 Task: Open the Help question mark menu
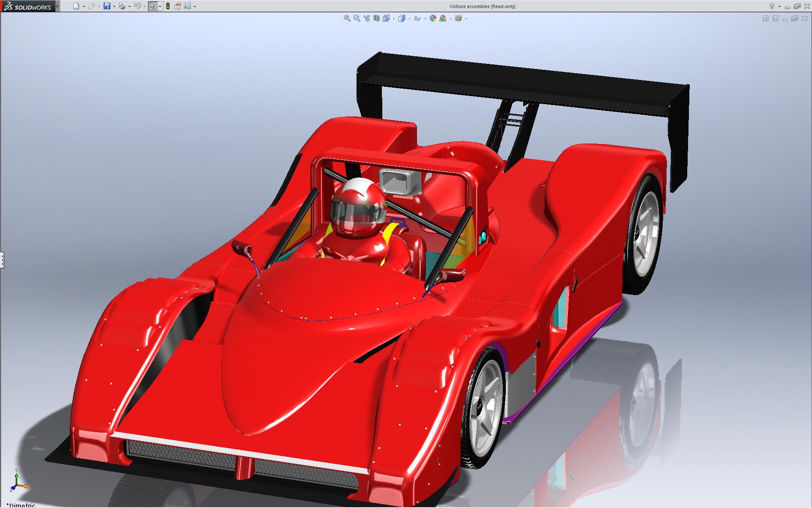click(772, 6)
